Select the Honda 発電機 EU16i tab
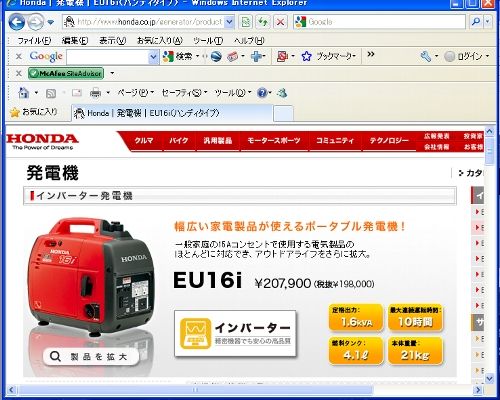Screen dimensions: 500x400 [x=172, y=113]
